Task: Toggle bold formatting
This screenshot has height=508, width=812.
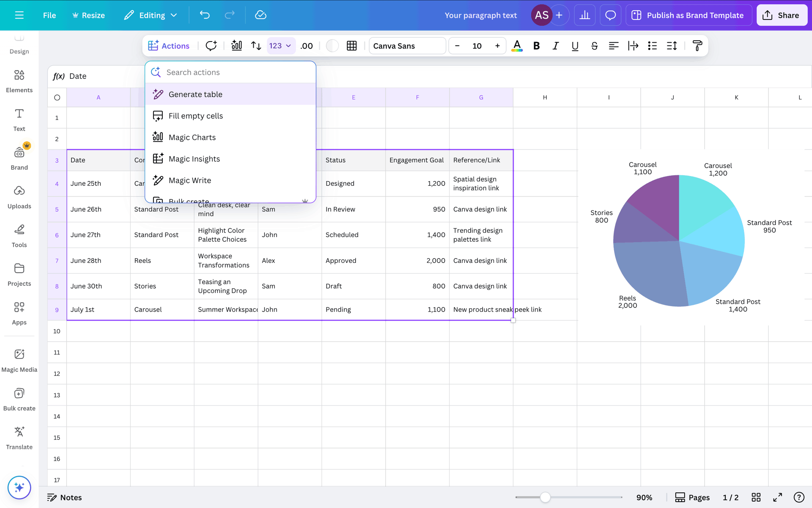Action: tap(536, 46)
